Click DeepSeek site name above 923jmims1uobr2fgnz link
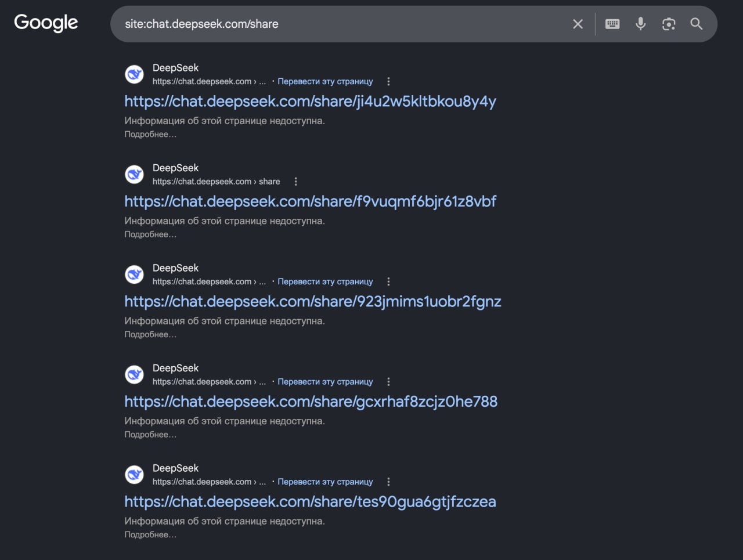Screen dimensions: 743x560 tap(175, 268)
